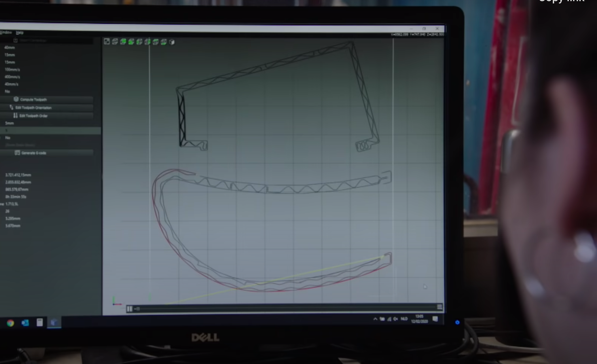The height and width of the screenshot is (364, 597).
Task: Launch the Calculator from the taskbar
Action: pyautogui.click(x=40, y=323)
